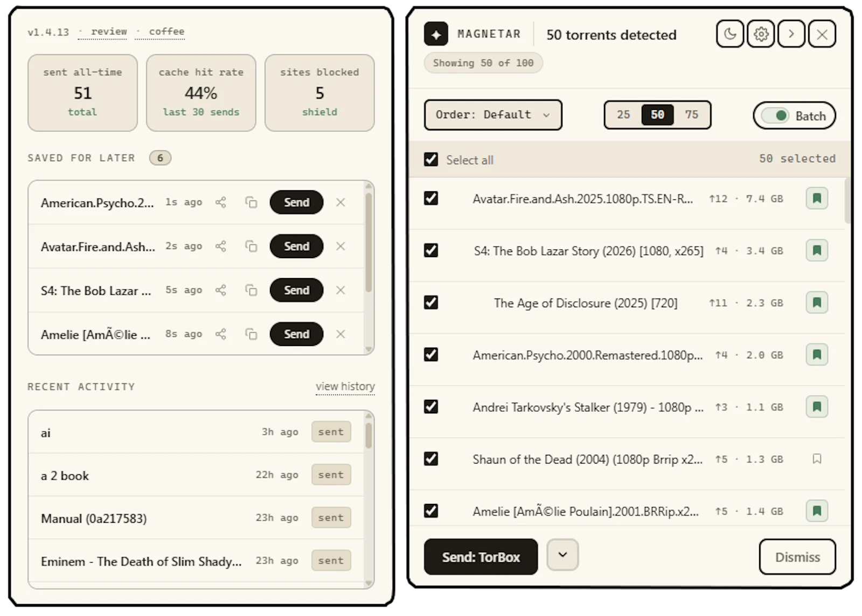The image size is (862, 616).
Task: Bookmark Shaun of the Dead torrent
Action: click(x=817, y=459)
